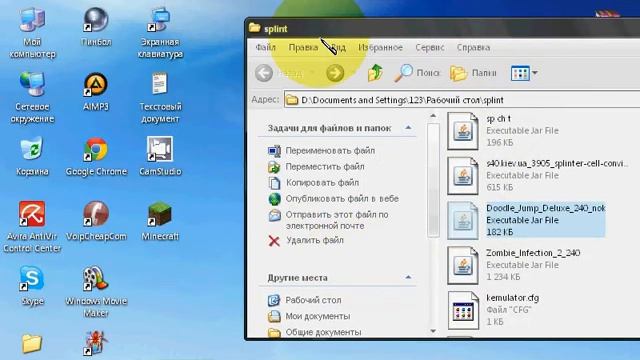Open Мои документы under Другие места
640x360 pixels.
point(318,316)
